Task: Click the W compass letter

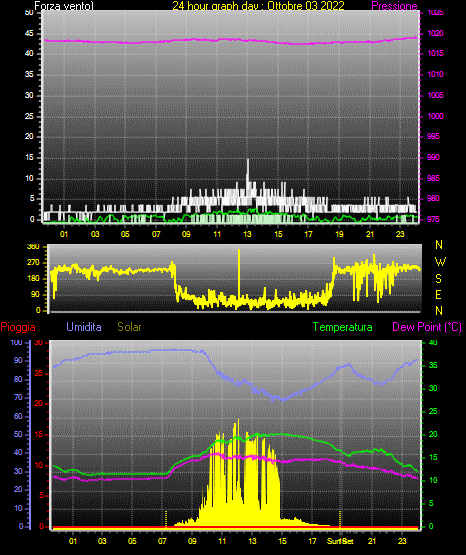Action: click(x=440, y=262)
